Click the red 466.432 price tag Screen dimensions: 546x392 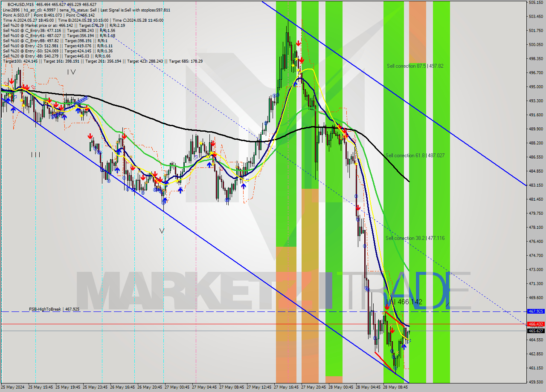click(x=536, y=324)
